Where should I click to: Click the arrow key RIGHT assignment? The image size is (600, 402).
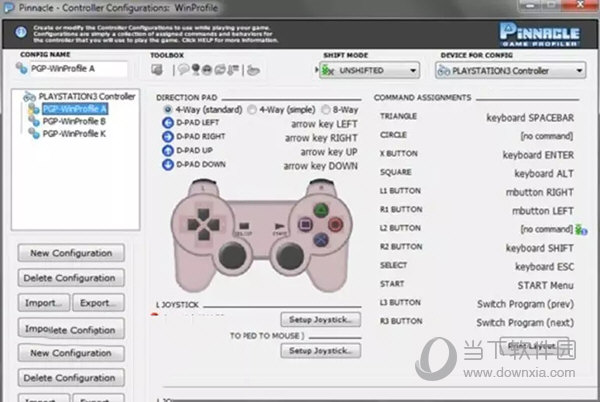(321, 138)
